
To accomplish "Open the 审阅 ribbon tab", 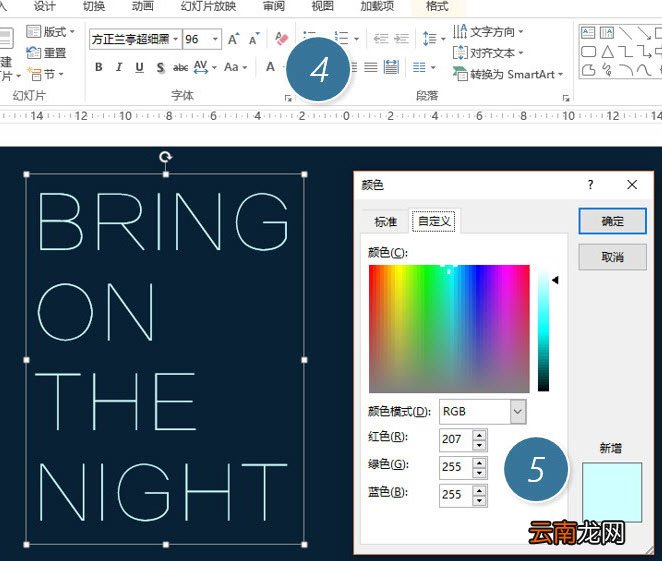I will (274, 6).
